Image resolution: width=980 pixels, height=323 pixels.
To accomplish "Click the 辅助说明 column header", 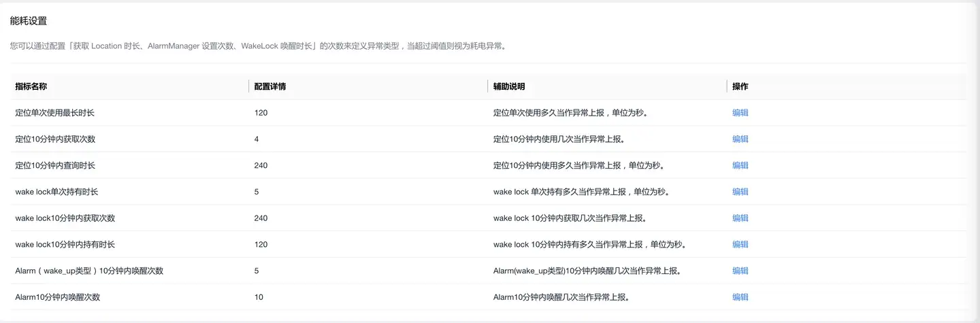I will pos(509,86).
